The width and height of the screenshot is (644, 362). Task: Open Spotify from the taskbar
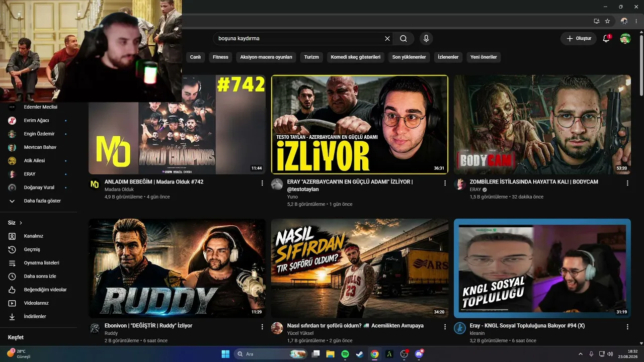point(345,354)
